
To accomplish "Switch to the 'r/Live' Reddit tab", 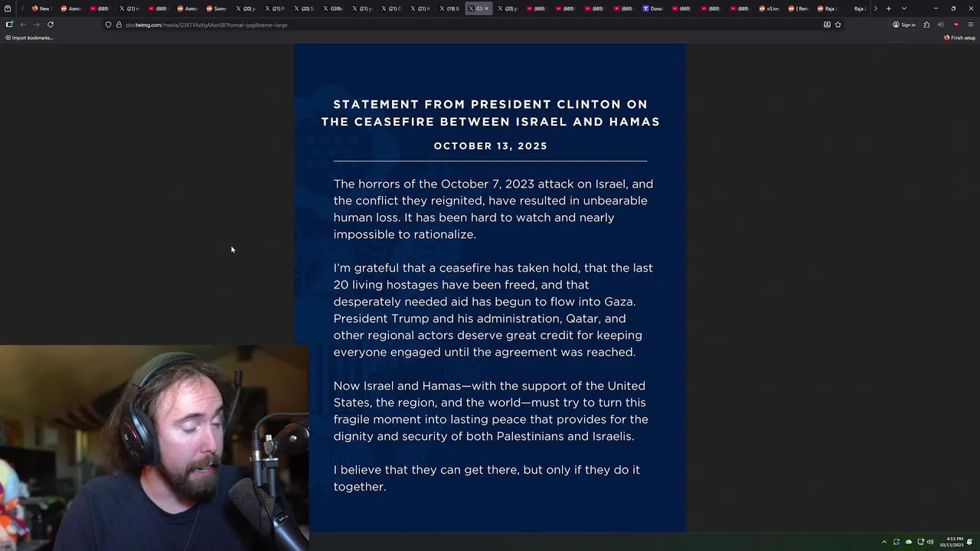I will pyautogui.click(x=769, y=8).
